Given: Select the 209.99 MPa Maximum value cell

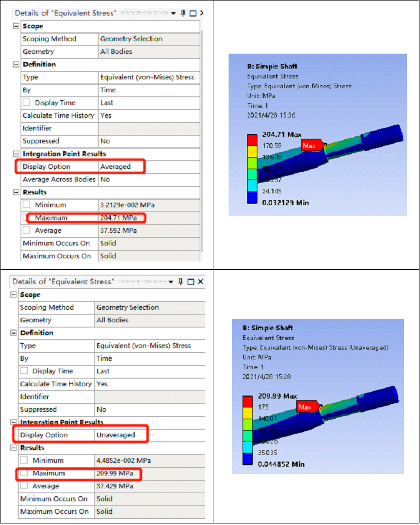Looking at the screenshot, I should click(150, 473).
